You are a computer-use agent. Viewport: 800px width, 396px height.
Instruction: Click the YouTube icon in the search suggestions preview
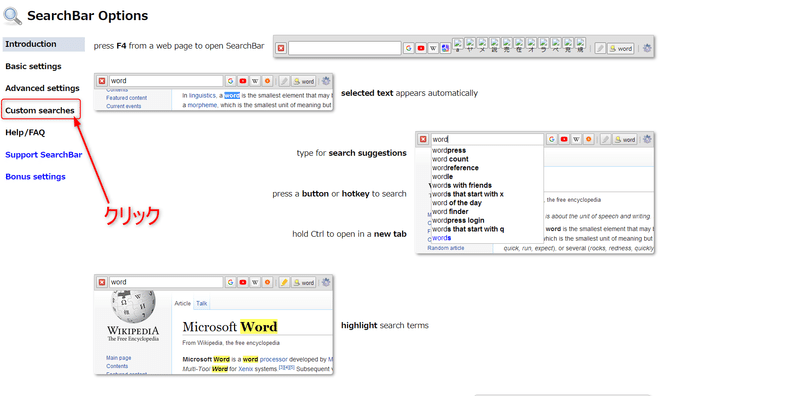[x=564, y=139]
